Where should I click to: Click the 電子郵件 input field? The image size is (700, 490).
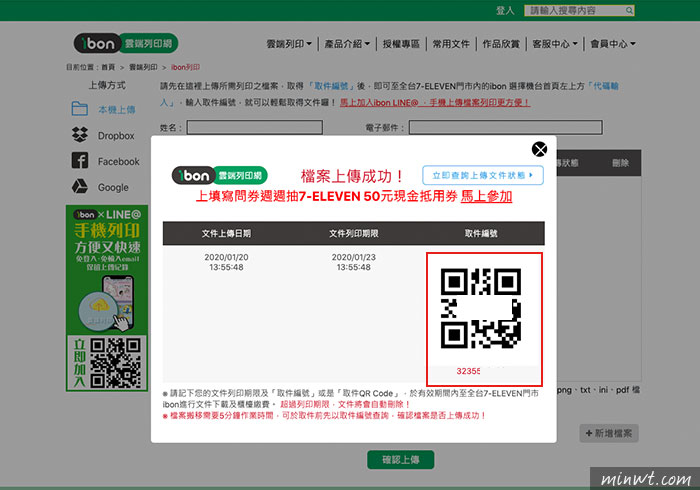pyautogui.click(x=506, y=127)
